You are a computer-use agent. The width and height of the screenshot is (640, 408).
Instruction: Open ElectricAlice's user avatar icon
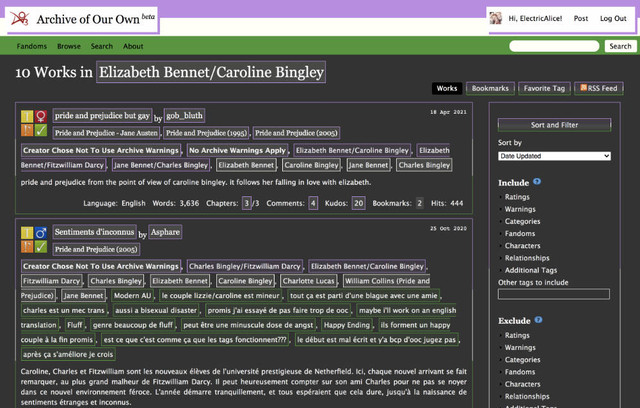click(496, 18)
